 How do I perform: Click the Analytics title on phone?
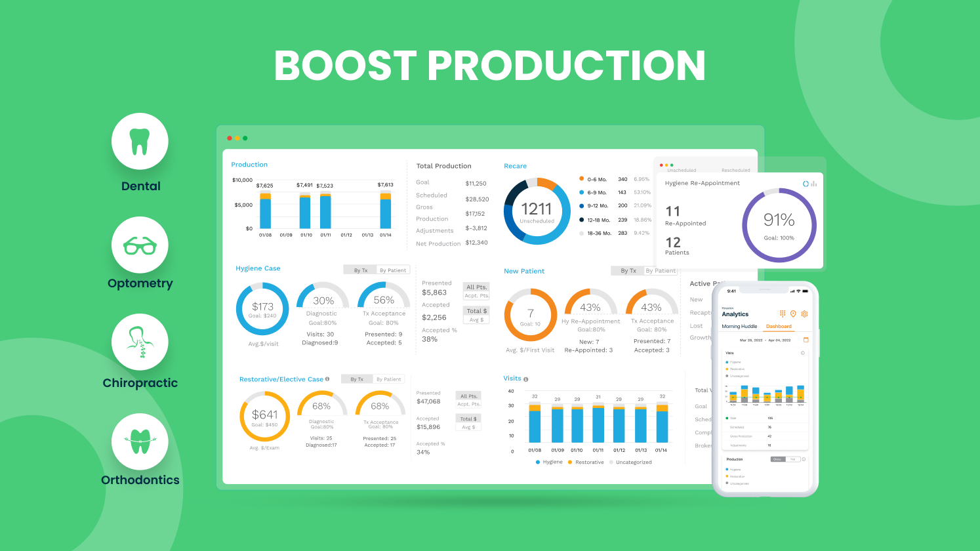coord(735,314)
